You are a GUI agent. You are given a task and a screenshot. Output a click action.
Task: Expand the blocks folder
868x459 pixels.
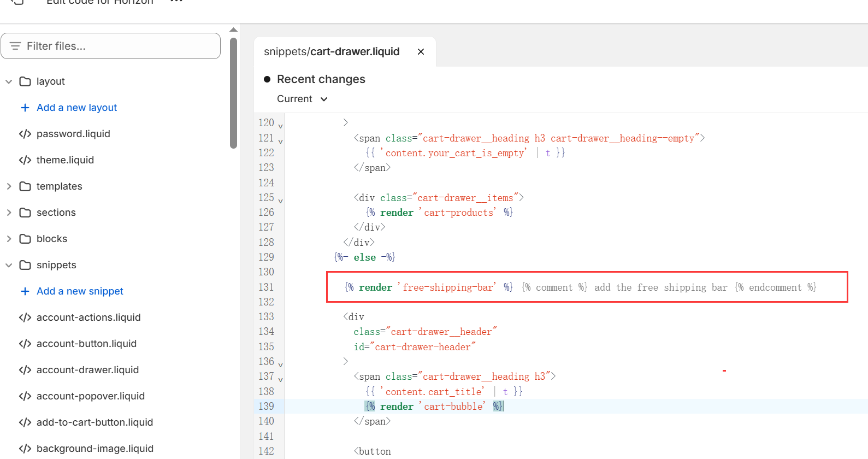coord(9,239)
